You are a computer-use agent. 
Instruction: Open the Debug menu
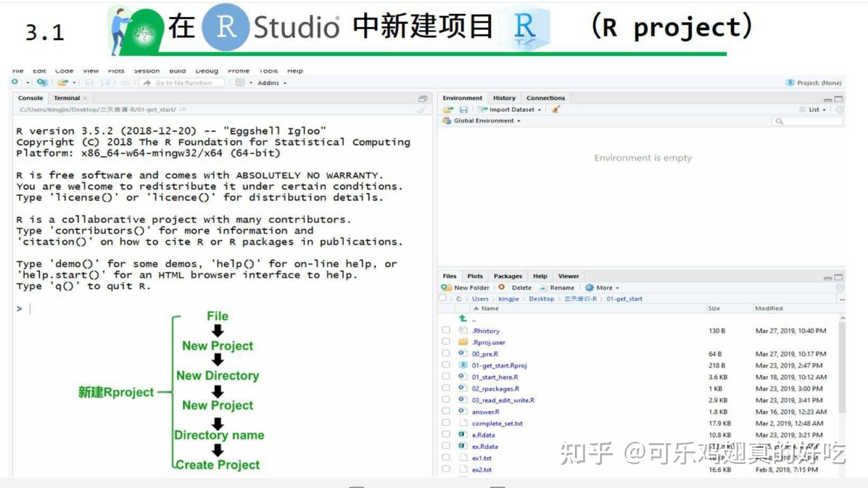(207, 71)
